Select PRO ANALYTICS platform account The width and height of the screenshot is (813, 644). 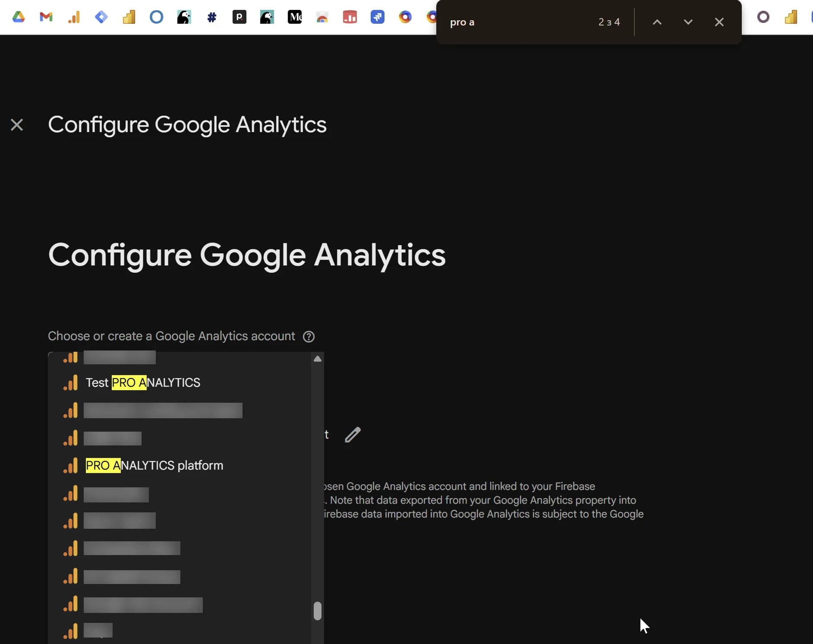154,466
